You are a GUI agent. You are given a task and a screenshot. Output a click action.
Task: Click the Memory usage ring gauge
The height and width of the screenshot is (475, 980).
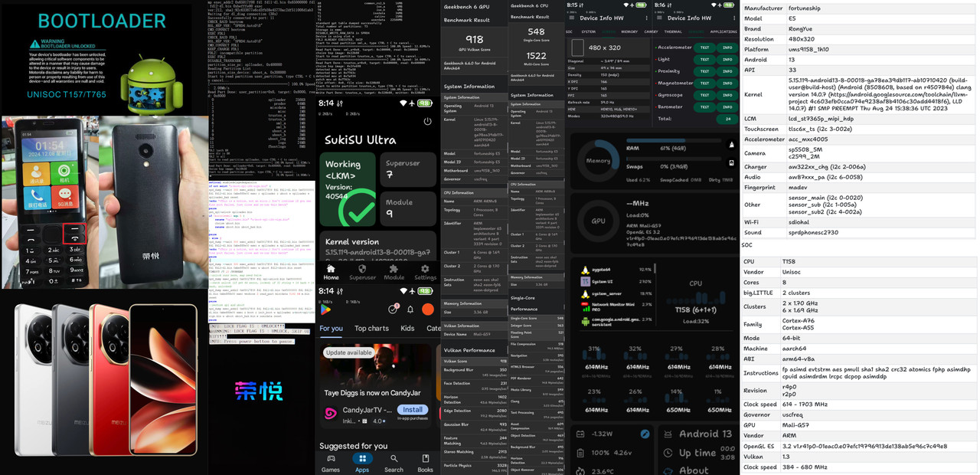pos(598,162)
